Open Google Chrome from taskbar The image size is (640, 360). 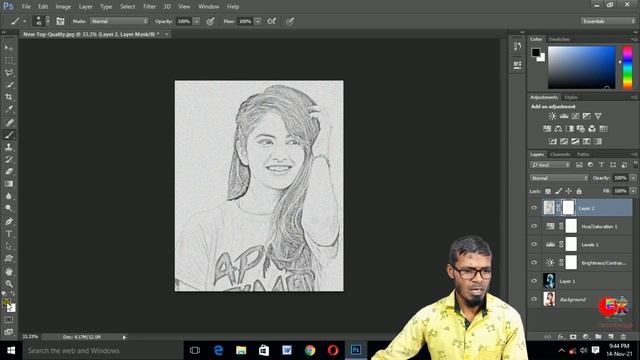(x=310, y=350)
